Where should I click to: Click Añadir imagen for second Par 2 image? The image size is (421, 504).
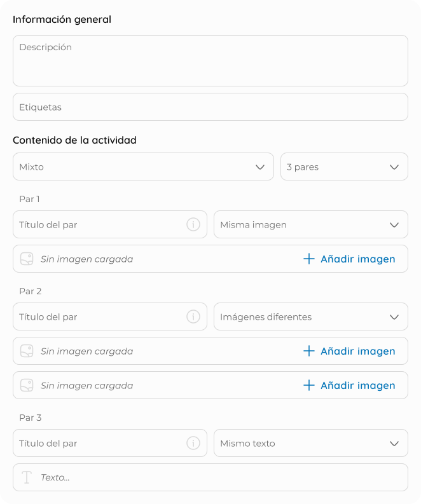[349, 385]
